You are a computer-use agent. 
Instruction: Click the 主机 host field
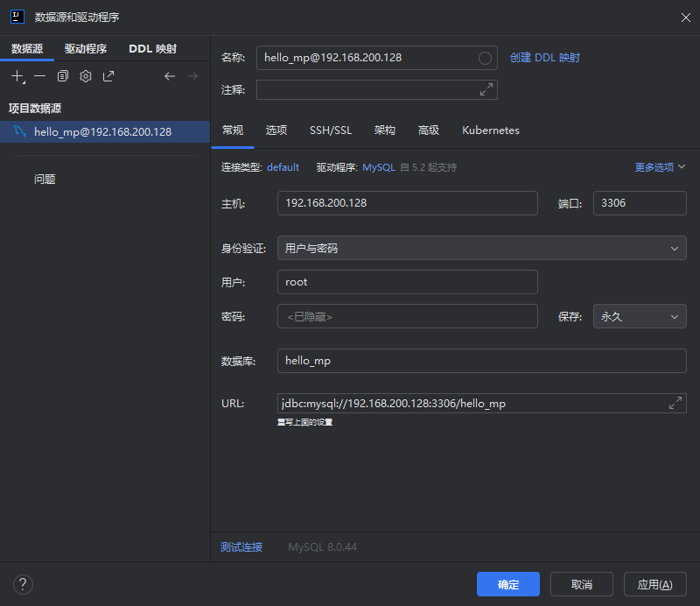pos(408,203)
